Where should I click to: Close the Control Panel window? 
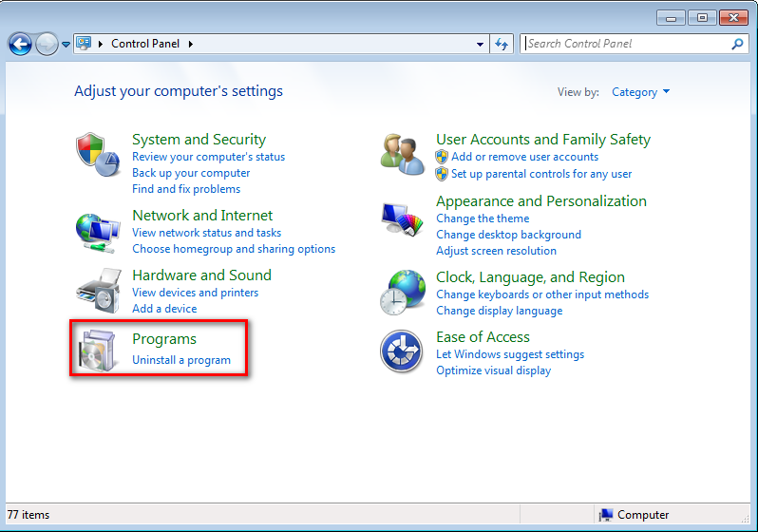pos(734,18)
